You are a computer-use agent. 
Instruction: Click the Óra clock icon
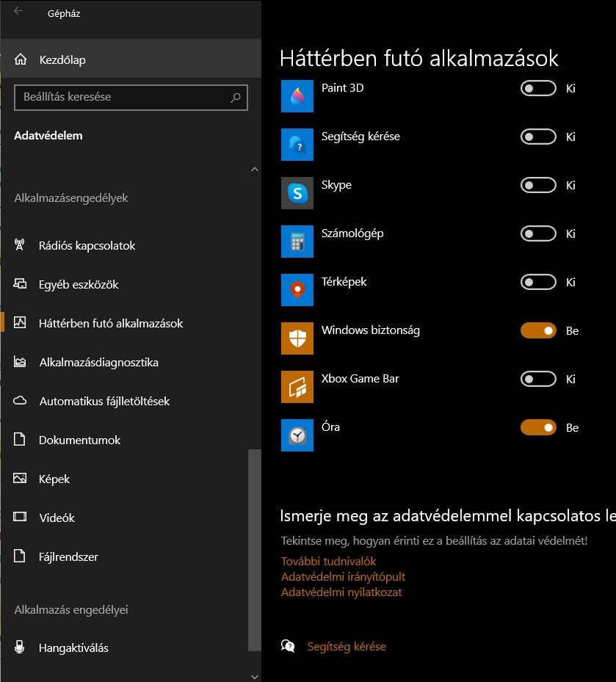(297, 435)
